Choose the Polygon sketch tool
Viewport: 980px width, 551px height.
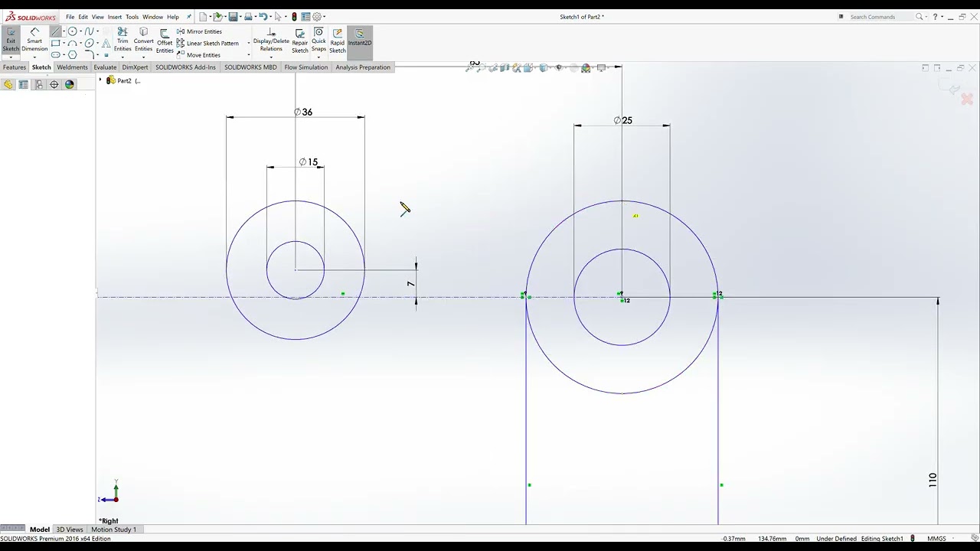73,55
